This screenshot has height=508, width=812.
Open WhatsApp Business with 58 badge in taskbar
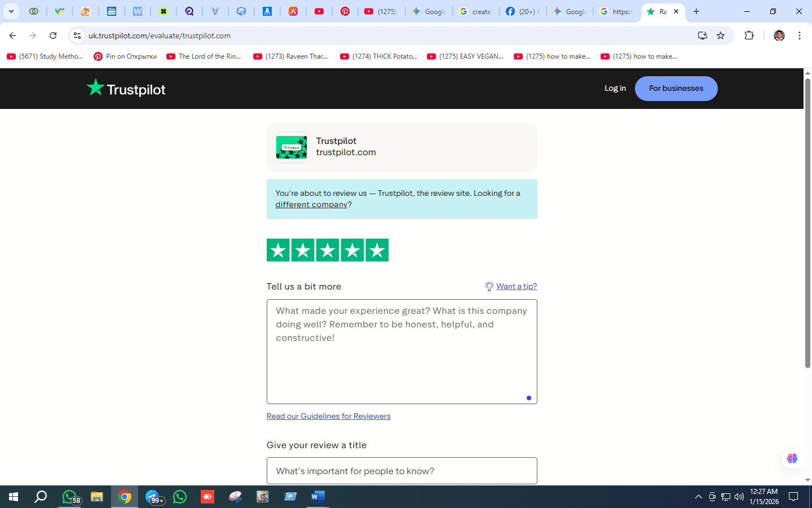(x=70, y=497)
